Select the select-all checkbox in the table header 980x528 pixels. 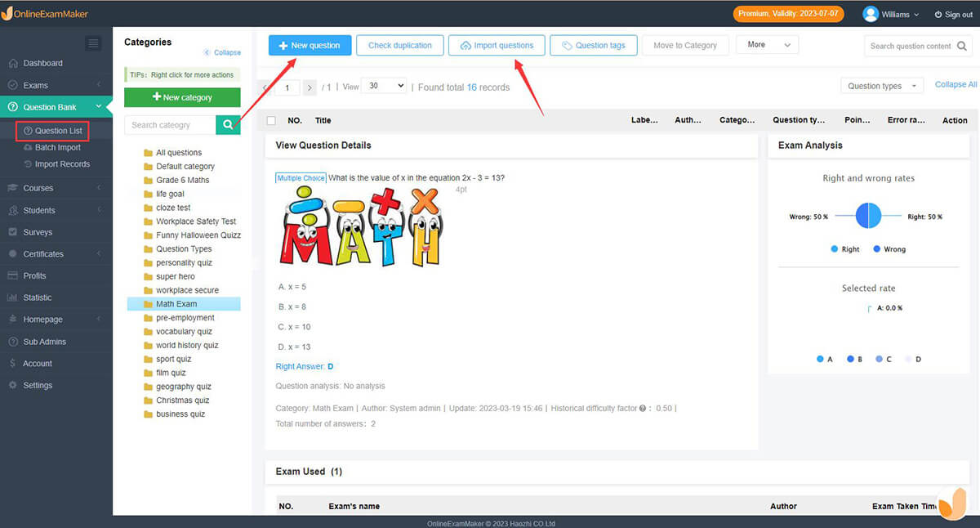click(x=272, y=120)
